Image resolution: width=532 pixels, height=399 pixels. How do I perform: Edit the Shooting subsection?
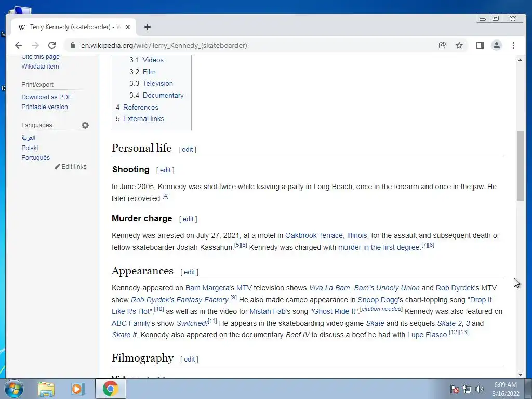165,170
